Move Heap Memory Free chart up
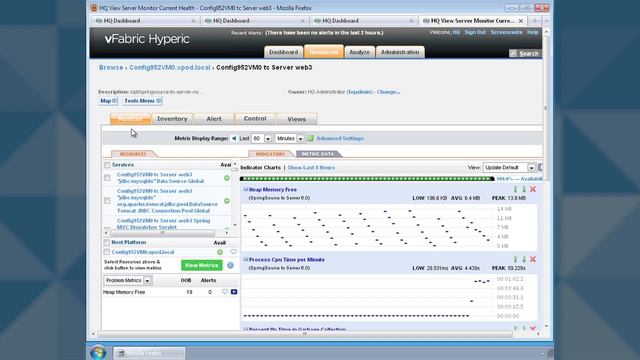Image resolution: width=640 pixels, height=360 pixels. (x=516, y=189)
